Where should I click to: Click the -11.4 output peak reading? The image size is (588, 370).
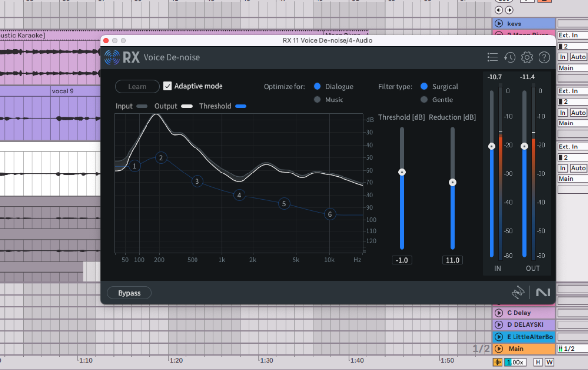coord(527,77)
